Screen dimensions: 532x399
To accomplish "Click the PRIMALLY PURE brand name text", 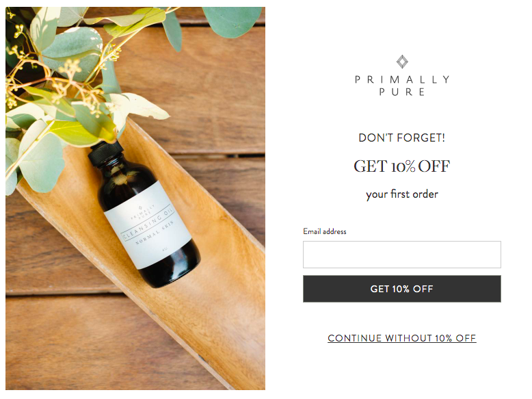I will 402,86.
